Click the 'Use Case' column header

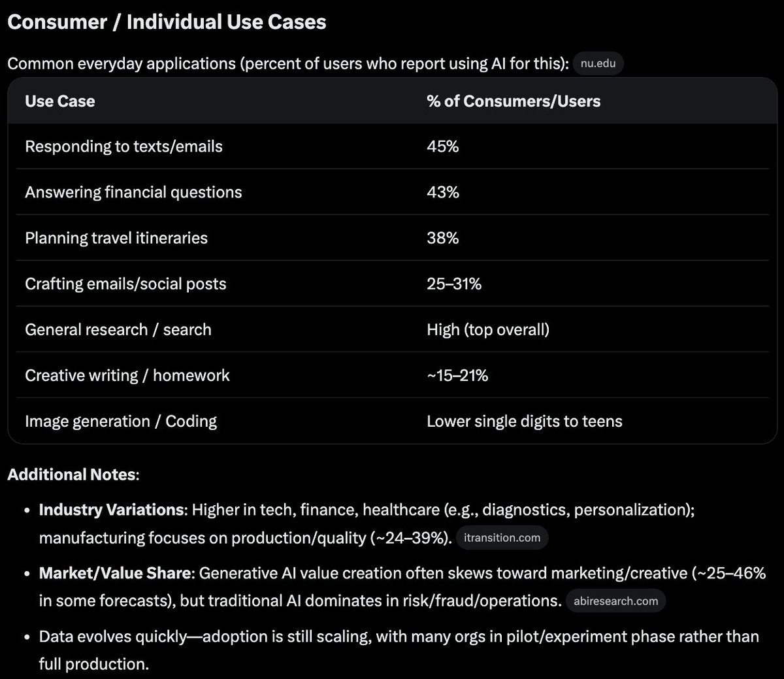point(59,101)
